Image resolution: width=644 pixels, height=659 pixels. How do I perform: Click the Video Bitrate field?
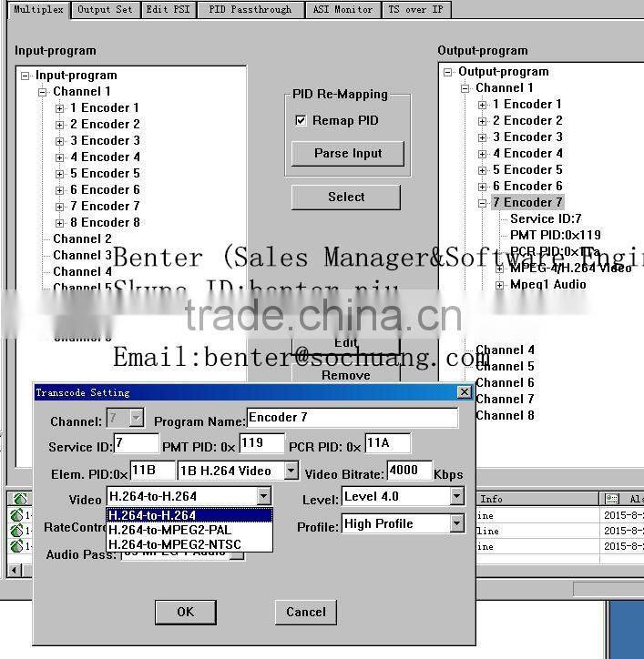point(409,471)
